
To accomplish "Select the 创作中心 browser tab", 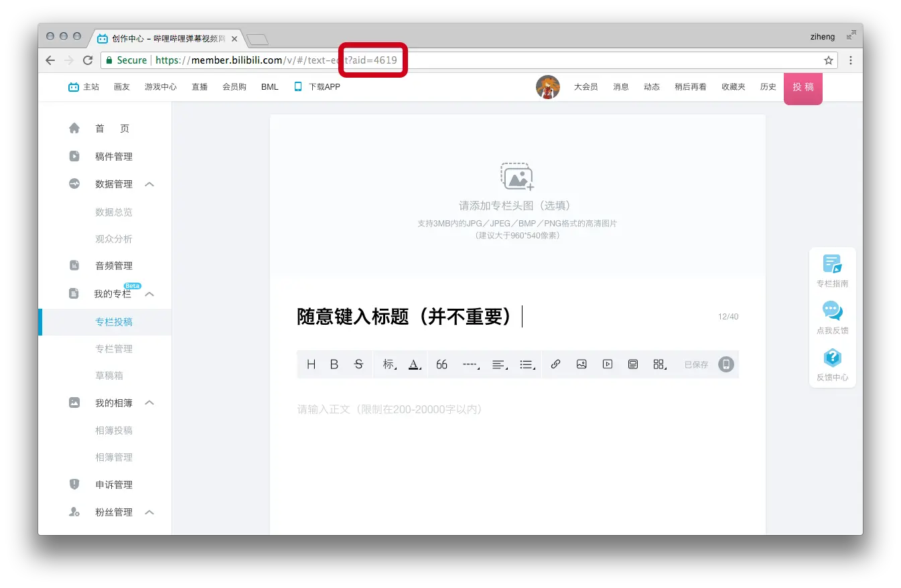I will pyautogui.click(x=167, y=39).
